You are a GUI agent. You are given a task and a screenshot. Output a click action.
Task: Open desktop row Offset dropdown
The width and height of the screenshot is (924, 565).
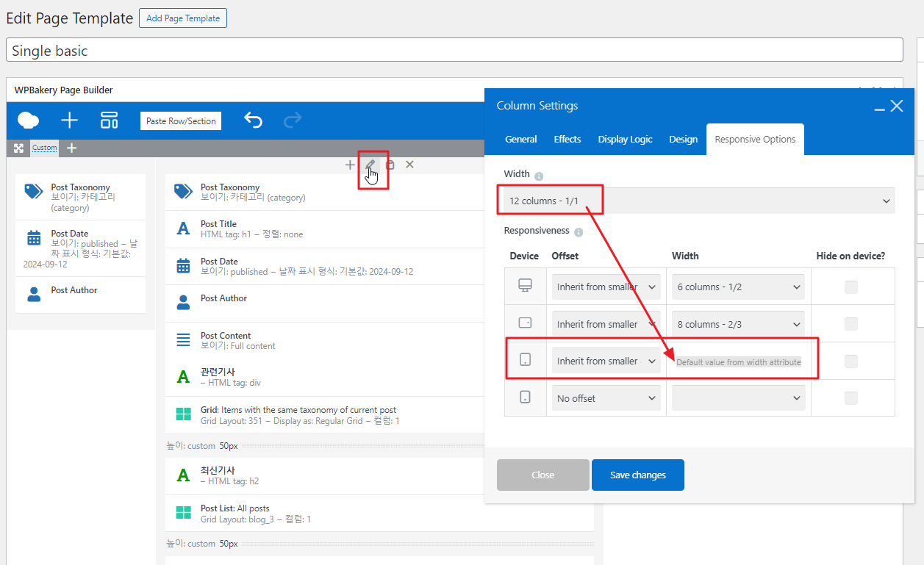tap(606, 287)
